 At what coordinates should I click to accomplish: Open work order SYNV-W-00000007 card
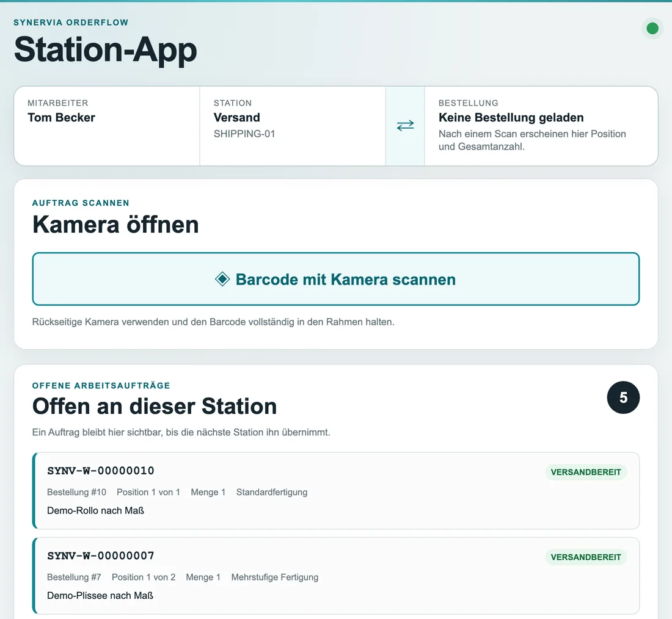(x=336, y=575)
